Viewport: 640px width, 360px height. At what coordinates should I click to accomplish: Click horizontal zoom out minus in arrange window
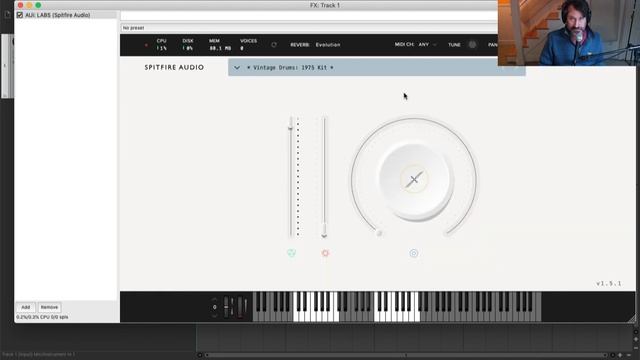click(629, 355)
